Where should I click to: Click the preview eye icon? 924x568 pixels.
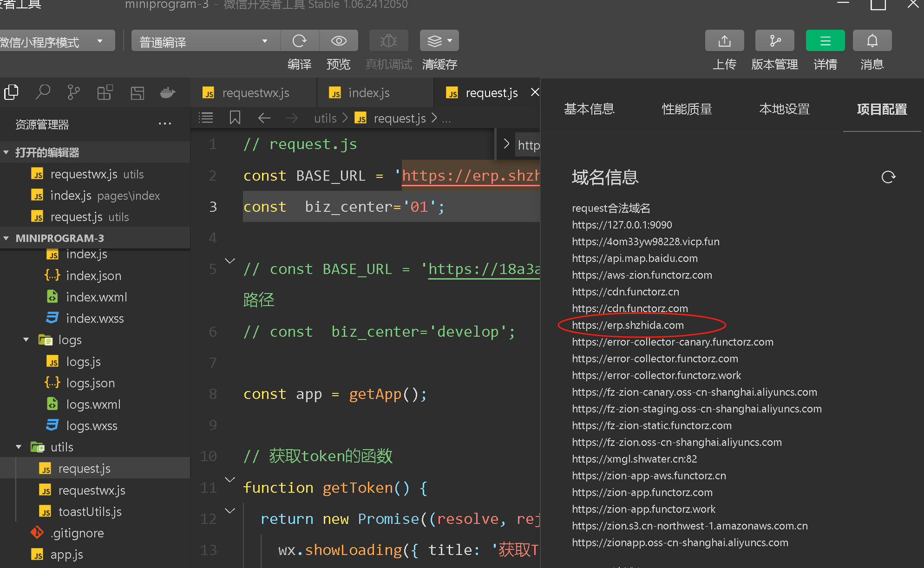(339, 41)
